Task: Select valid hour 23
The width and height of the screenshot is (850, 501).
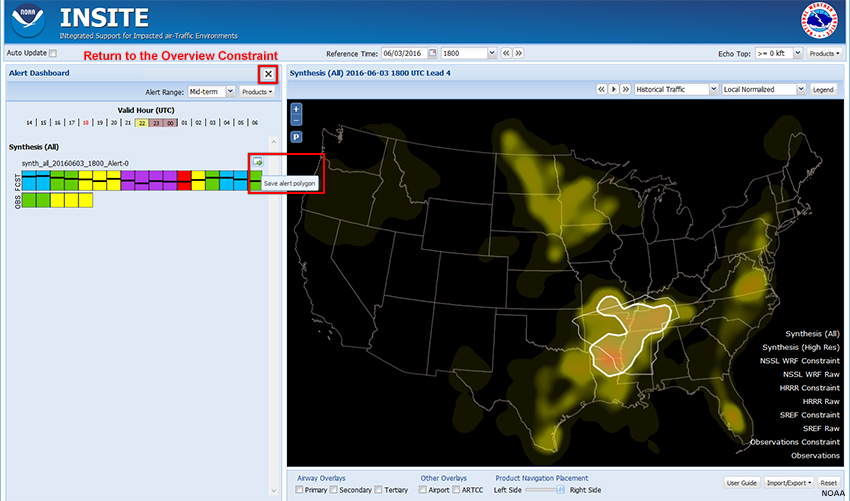Action: tap(156, 123)
